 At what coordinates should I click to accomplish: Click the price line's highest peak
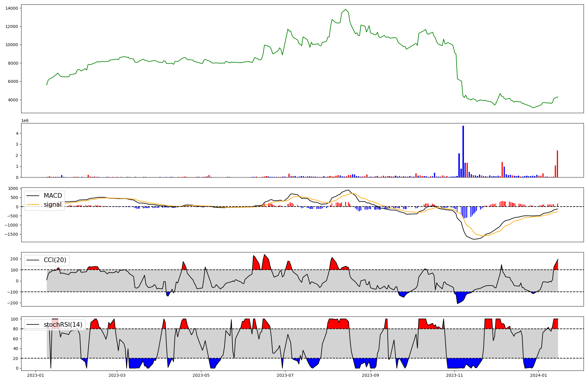(x=346, y=10)
